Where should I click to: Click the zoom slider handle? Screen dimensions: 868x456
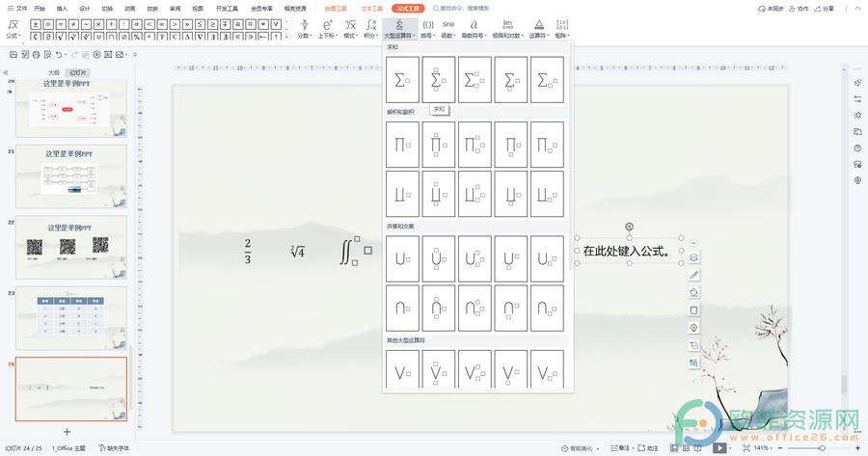(x=822, y=447)
